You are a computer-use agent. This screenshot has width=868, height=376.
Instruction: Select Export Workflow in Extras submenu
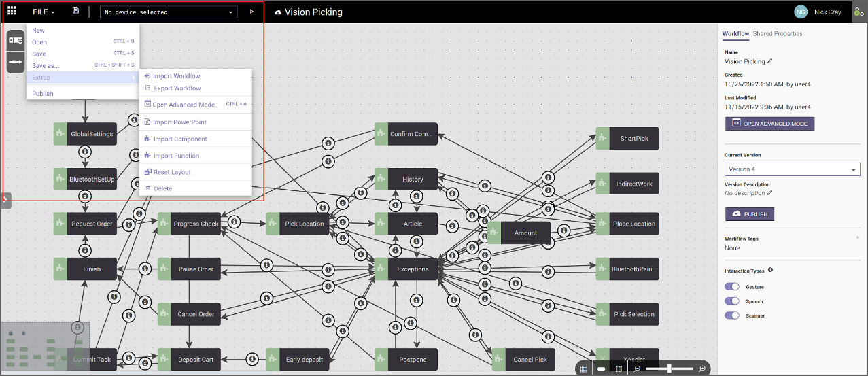[x=196, y=88]
